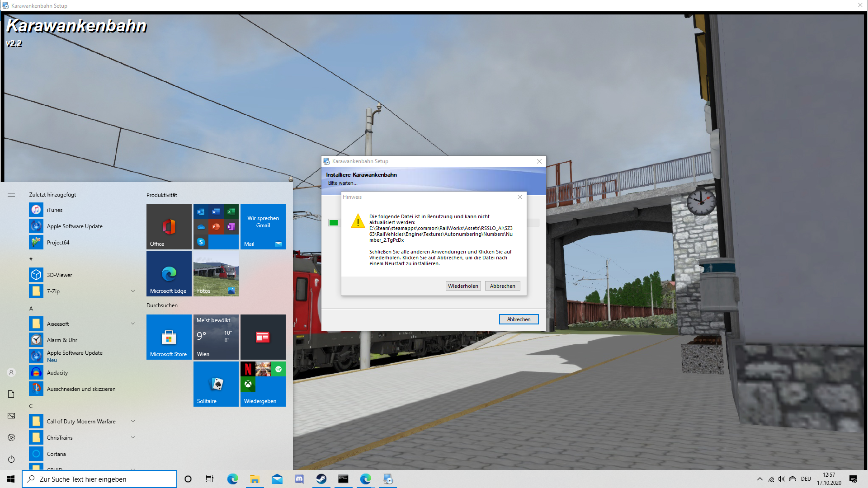Toggle the Start menu hamburger navigation
Screen dimensions: 868x488
[x=11, y=195]
